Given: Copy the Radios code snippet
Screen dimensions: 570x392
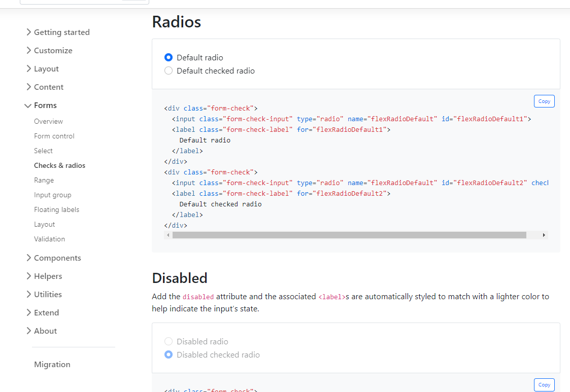Looking at the screenshot, I should (x=544, y=101).
